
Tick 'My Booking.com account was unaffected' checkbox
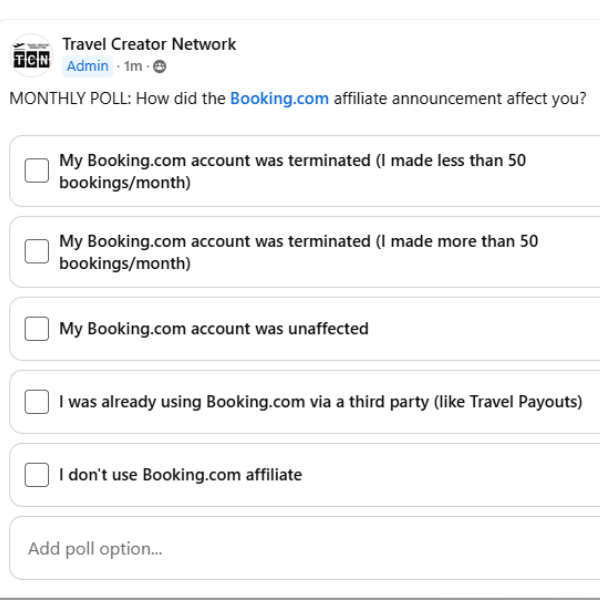(37, 329)
